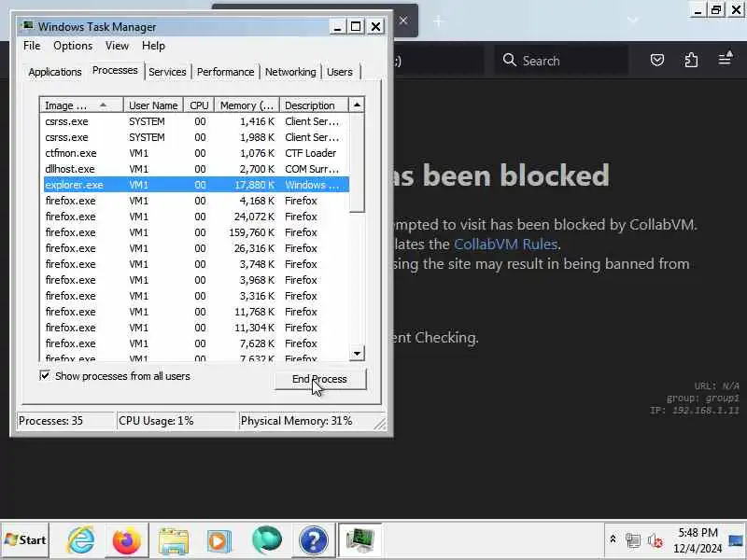Select csrss.exe using 1,988 K memory

tap(196, 137)
